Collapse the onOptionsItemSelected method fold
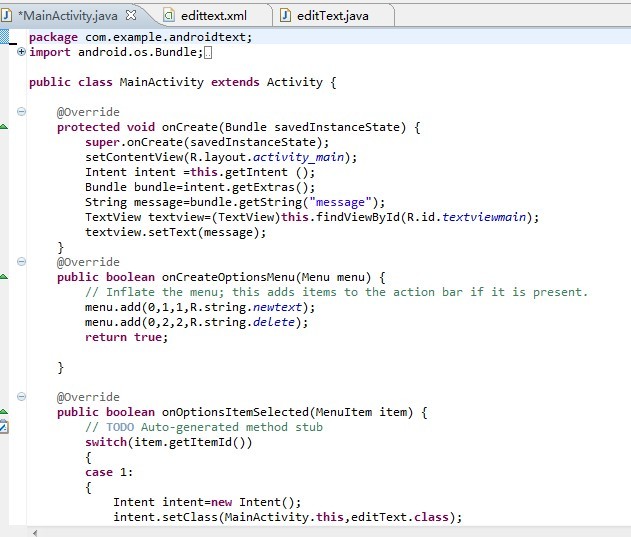631x537 pixels. click(21, 397)
